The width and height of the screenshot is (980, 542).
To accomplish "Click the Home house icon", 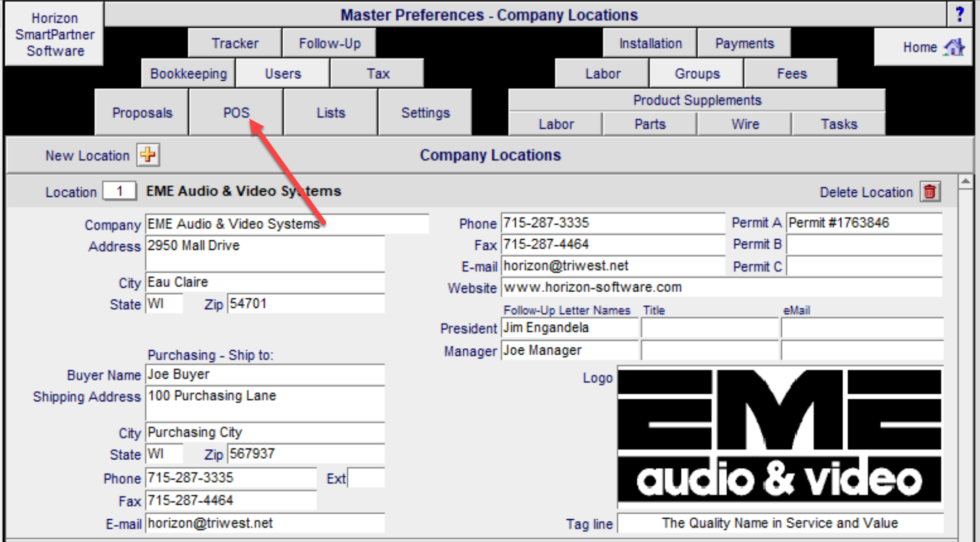I will 954,47.
